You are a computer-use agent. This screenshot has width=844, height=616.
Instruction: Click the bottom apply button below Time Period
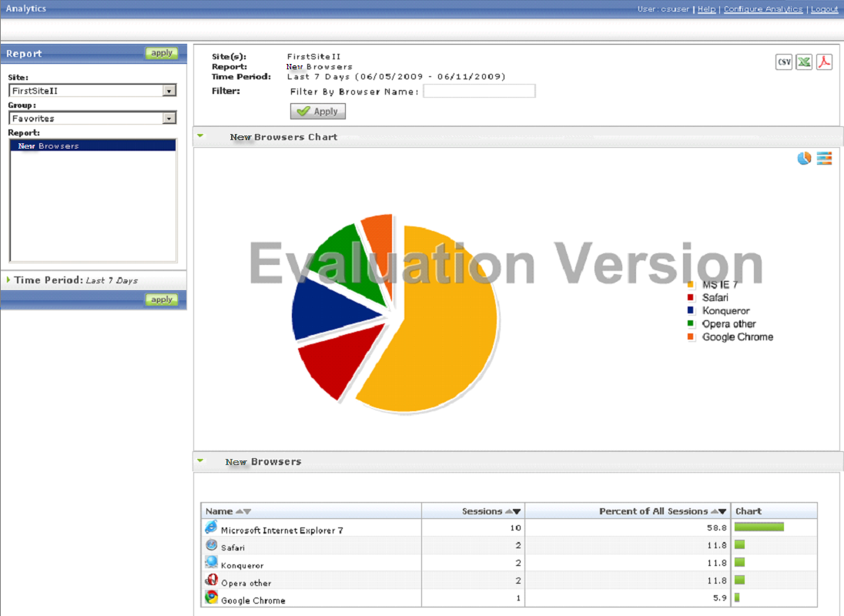pos(162,299)
